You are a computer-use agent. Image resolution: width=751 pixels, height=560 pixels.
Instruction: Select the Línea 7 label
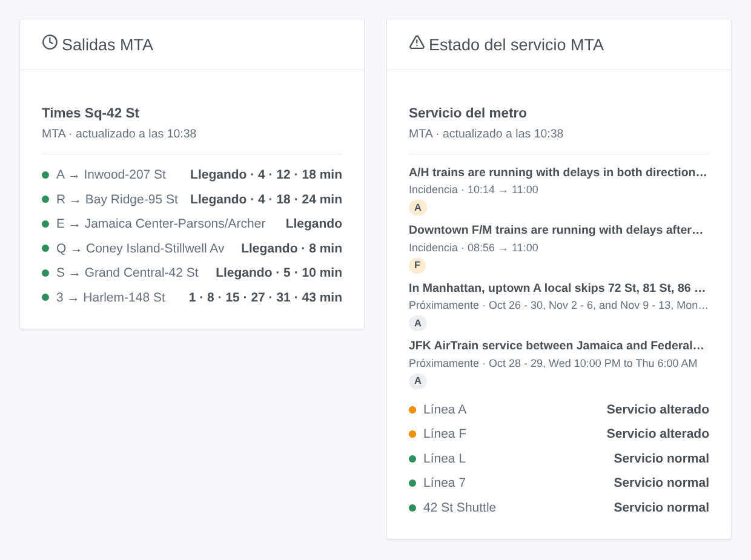click(445, 483)
